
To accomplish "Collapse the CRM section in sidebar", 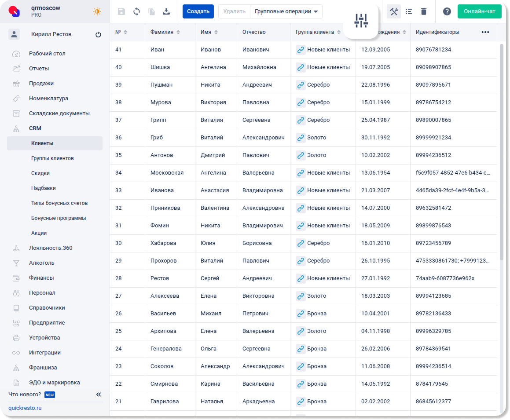I will [x=35, y=128].
